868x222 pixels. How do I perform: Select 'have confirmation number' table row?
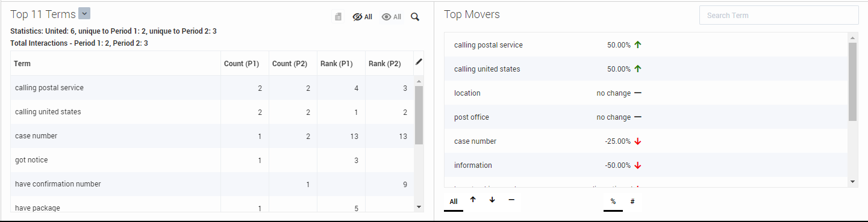(212, 184)
